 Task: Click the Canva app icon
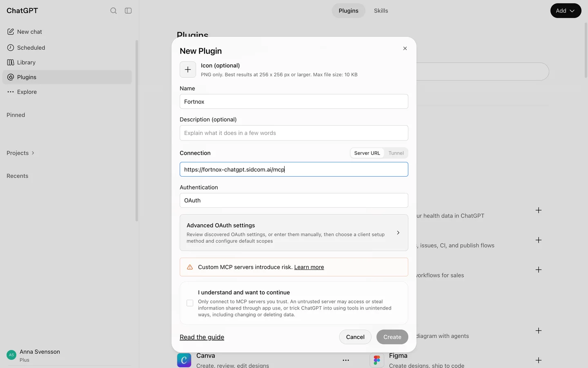point(184,360)
